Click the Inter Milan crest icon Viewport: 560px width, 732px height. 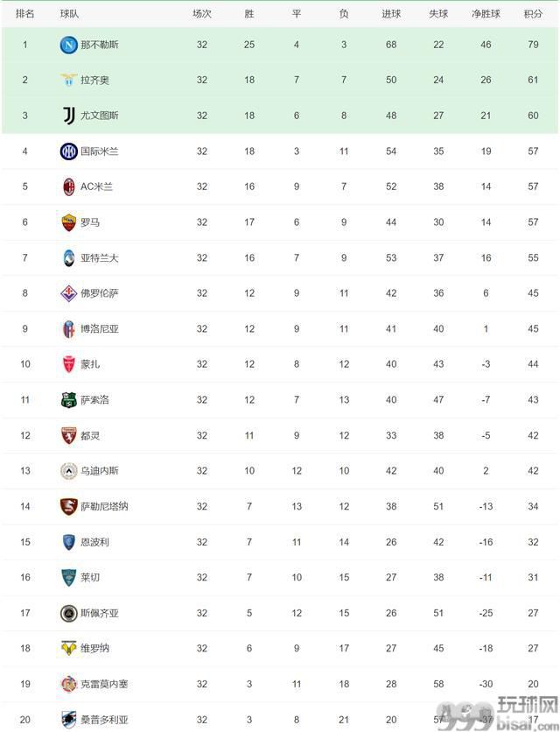(68, 151)
